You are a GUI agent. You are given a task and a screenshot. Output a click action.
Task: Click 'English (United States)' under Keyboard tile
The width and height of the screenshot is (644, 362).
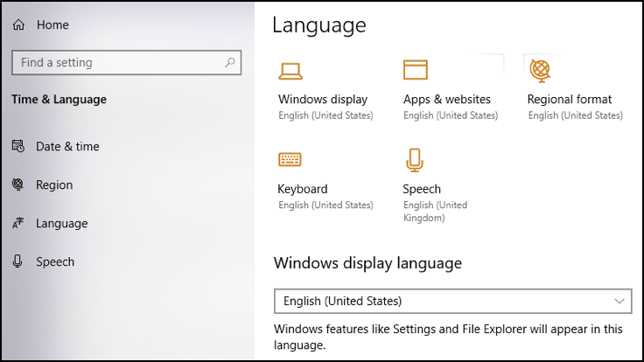(325, 205)
